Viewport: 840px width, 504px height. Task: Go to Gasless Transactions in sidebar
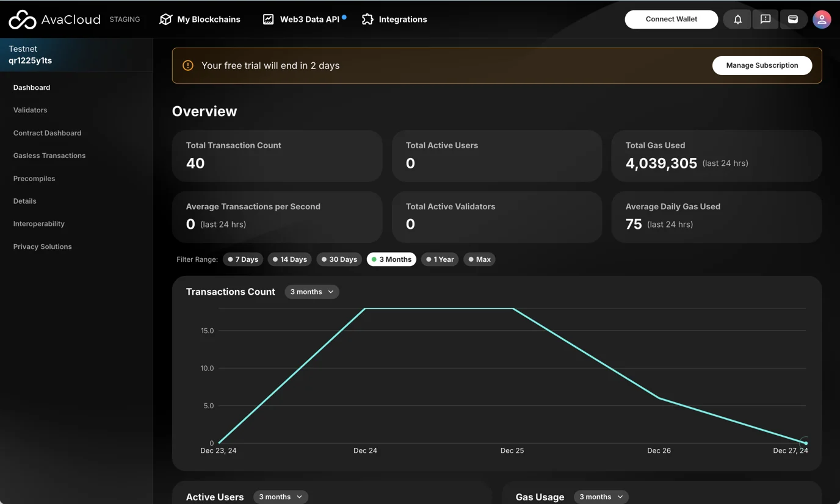tap(49, 156)
